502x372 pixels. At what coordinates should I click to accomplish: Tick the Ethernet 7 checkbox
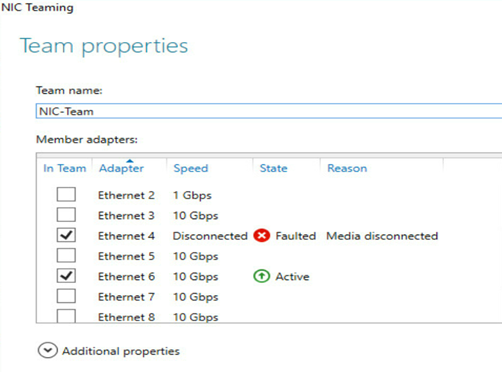pyautogui.click(x=66, y=296)
